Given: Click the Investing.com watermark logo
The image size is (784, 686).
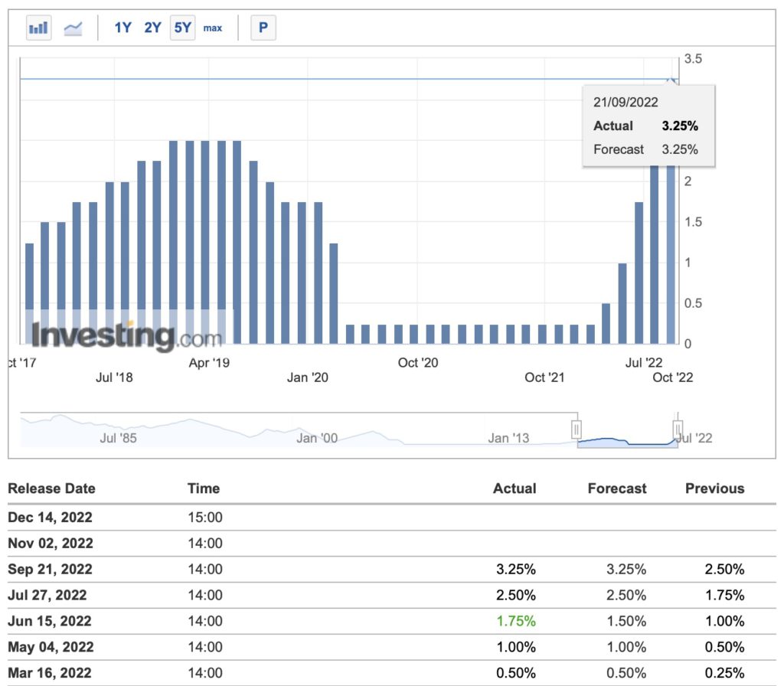Looking at the screenshot, I should click(126, 336).
